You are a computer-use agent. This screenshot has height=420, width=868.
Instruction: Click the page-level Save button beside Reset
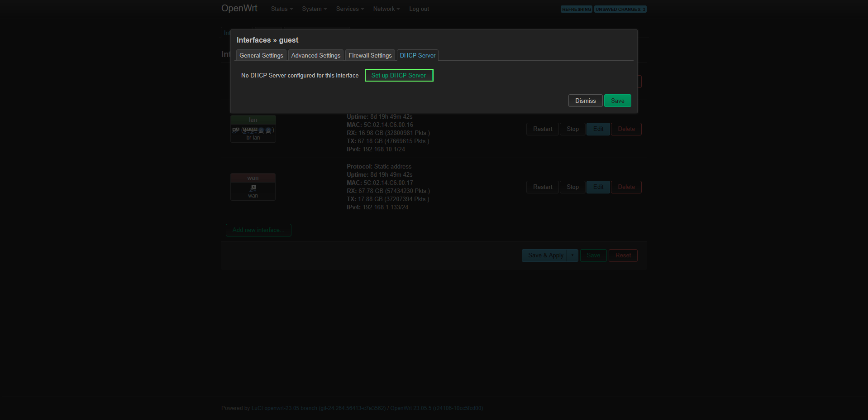click(593, 256)
